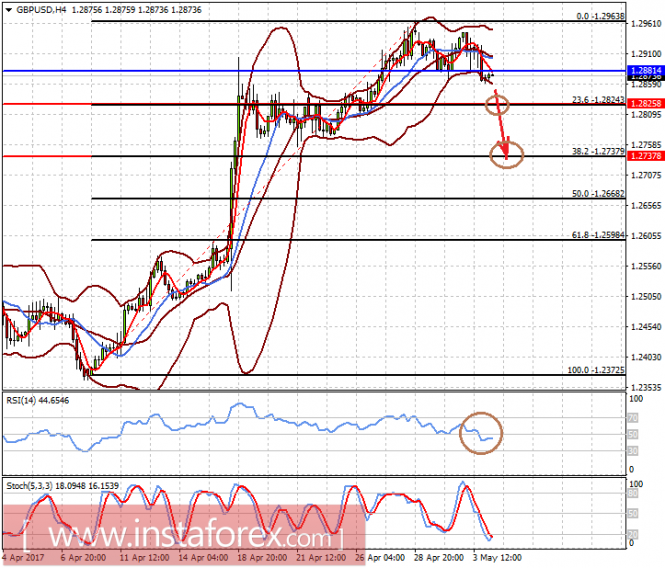Click the 50.0 -1.26682 Fibonacci level label
The width and height of the screenshot is (665, 568).
(x=598, y=193)
